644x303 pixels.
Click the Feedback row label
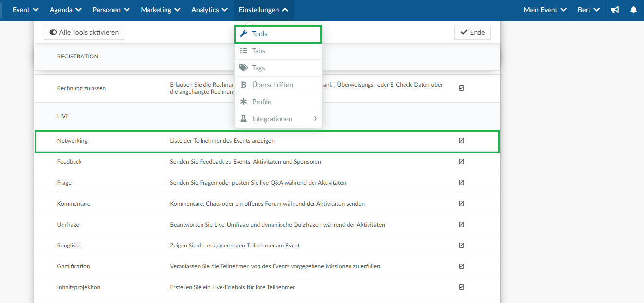pyautogui.click(x=69, y=162)
